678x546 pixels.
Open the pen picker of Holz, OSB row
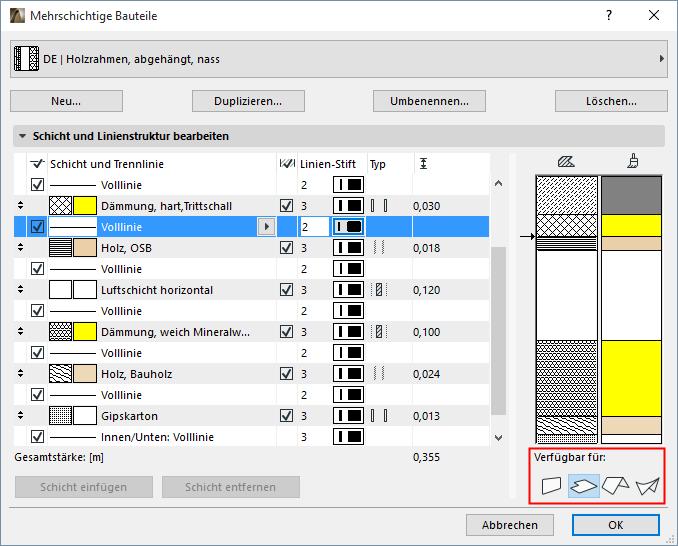[349, 248]
